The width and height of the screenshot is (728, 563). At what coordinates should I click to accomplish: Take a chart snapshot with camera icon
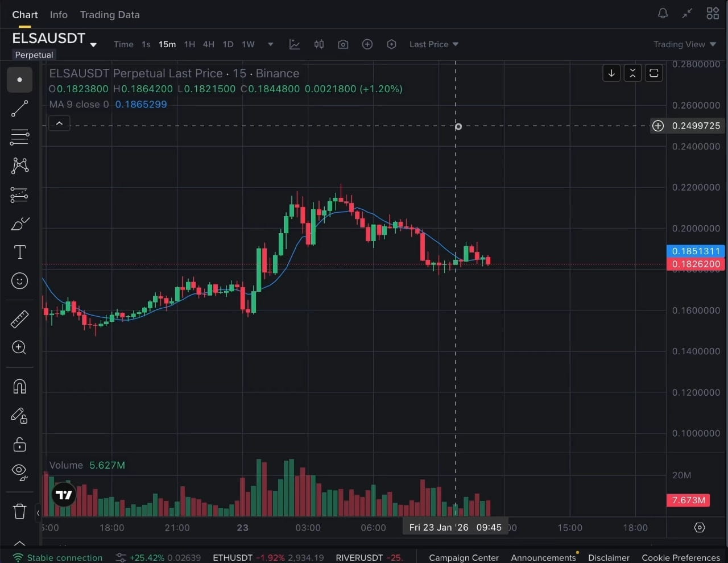coord(343,44)
